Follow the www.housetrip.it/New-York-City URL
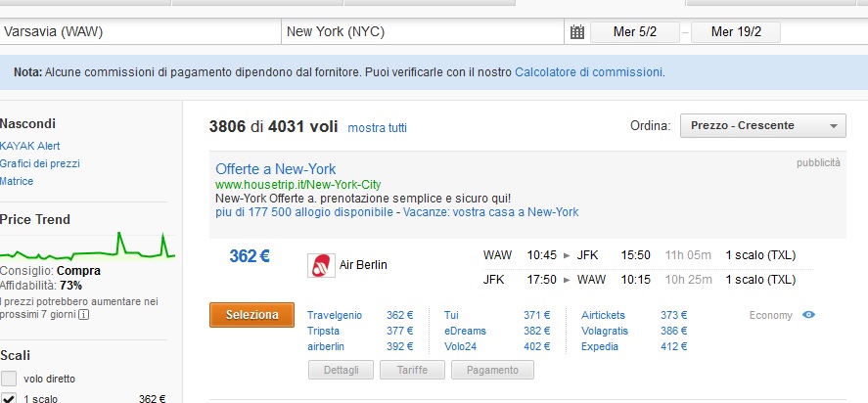 pyautogui.click(x=297, y=184)
